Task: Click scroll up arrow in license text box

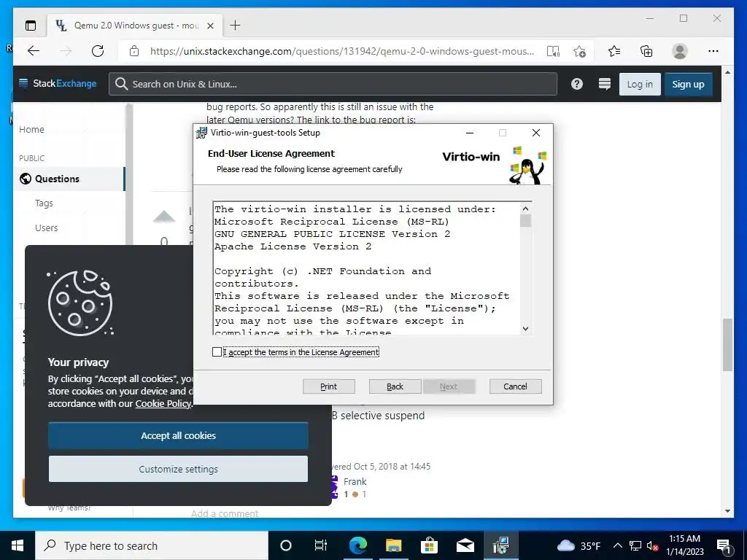Action: click(525, 209)
